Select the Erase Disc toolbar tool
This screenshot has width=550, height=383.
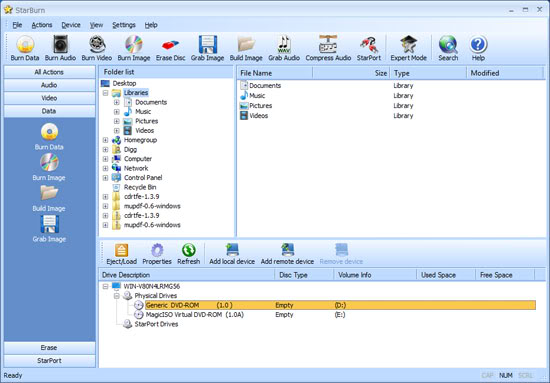(170, 48)
